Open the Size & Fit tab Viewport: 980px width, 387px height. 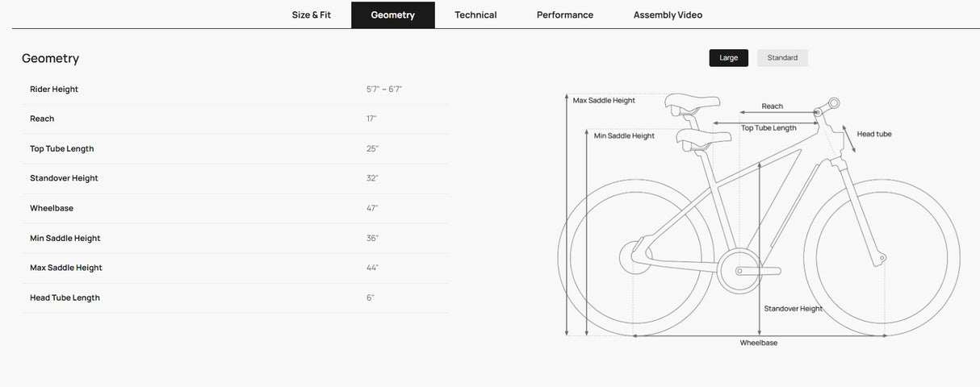pos(312,15)
